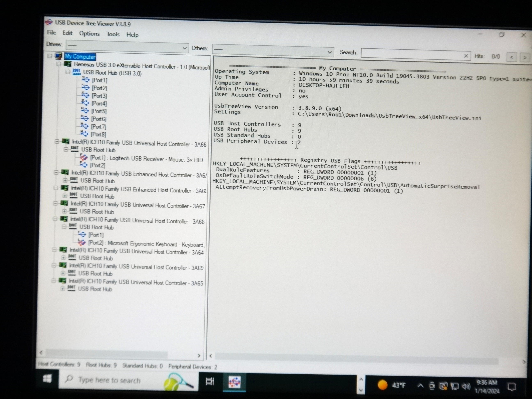
Task: Click the tree pane scroll-right arrow
Action: [x=199, y=356]
